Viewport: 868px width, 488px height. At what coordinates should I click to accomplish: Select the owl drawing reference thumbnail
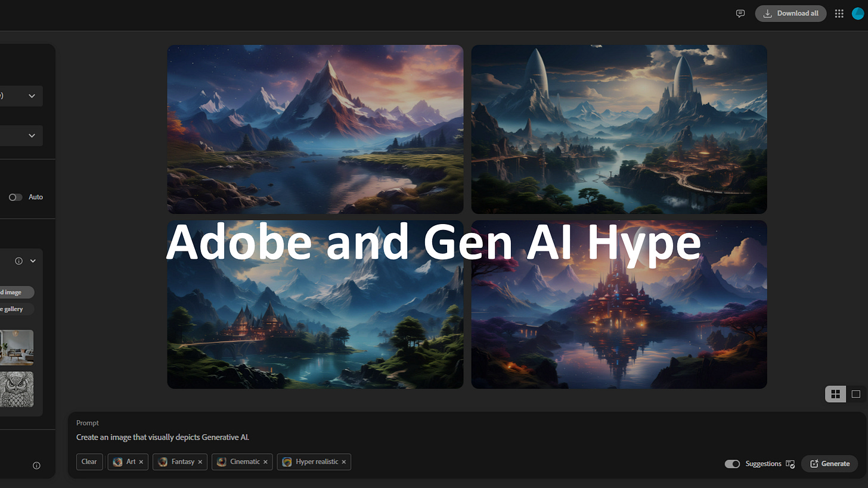coord(17,390)
